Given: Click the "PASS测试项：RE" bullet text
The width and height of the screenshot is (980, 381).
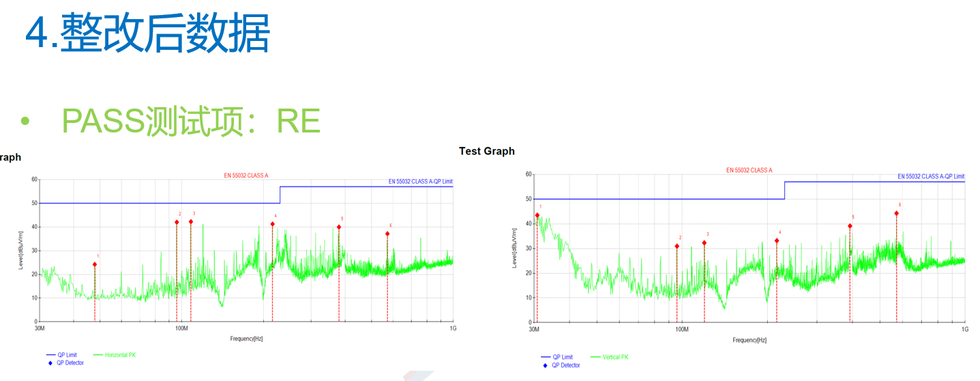Looking at the screenshot, I should tap(191, 121).
